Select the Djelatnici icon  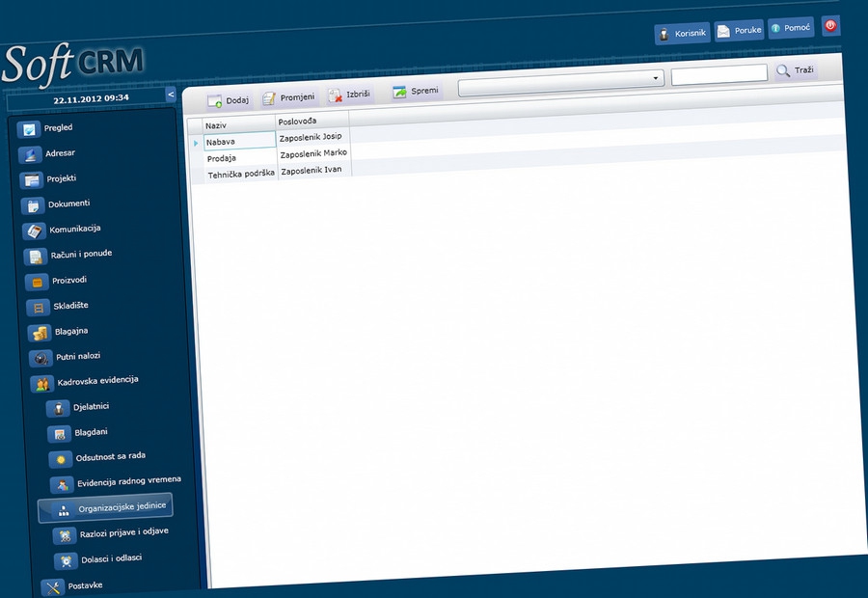pos(58,409)
